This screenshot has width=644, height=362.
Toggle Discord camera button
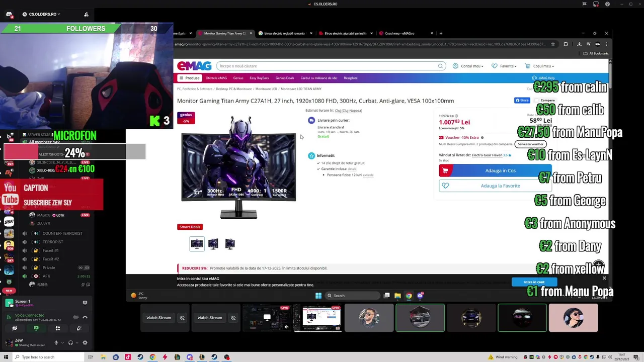point(15,328)
